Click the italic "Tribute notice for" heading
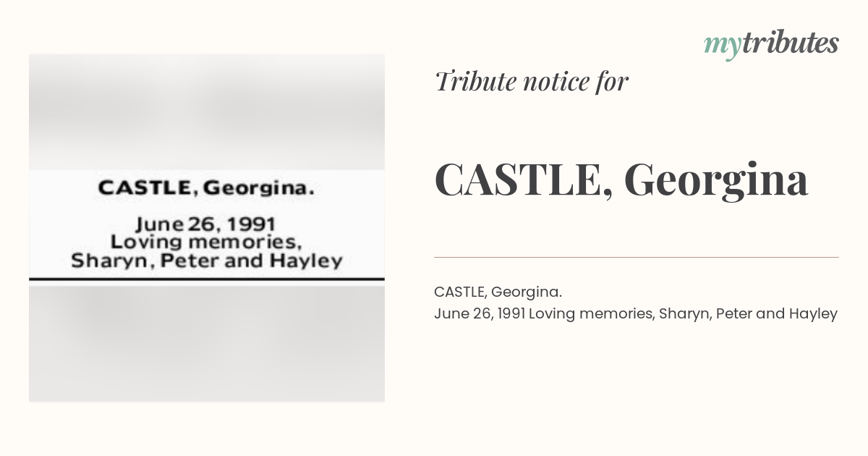 (x=532, y=82)
